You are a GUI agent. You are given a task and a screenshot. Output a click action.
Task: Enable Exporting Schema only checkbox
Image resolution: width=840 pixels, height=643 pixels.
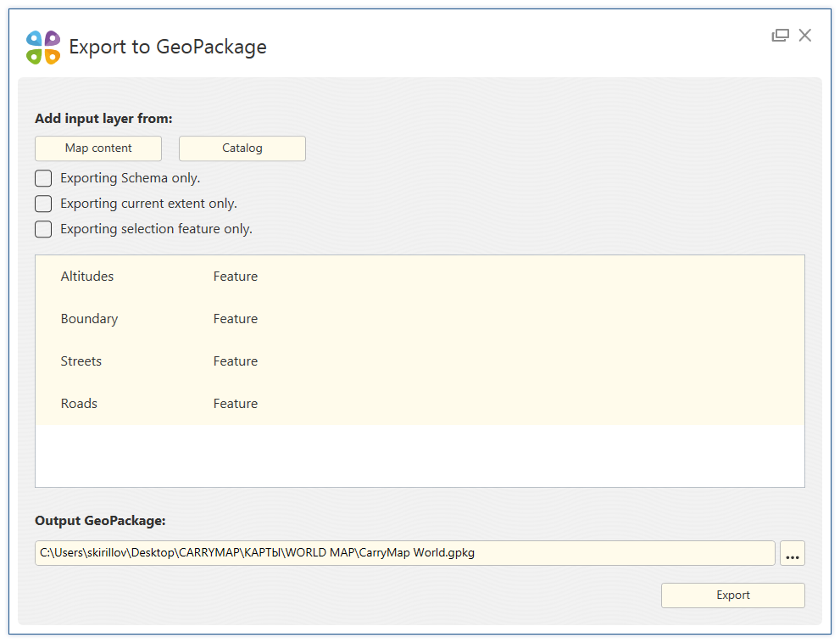[43, 178]
